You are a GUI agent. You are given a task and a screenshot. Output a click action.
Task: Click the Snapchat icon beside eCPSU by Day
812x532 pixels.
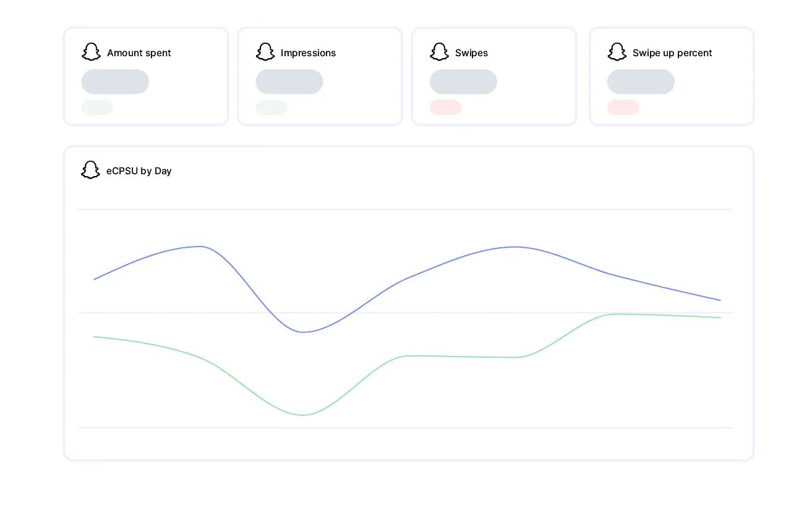tap(91, 171)
